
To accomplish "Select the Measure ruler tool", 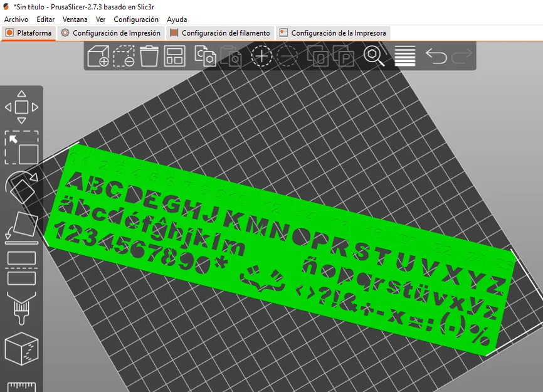I will tap(21, 386).
